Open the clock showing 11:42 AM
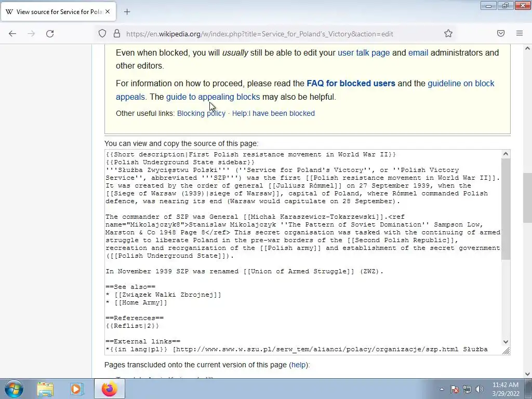 click(505, 389)
